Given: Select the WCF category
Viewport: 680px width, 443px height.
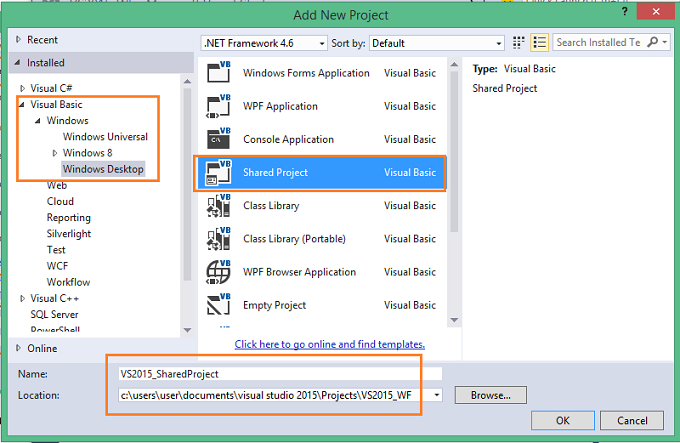Looking at the screenshot, I should [x=57, y=266].
